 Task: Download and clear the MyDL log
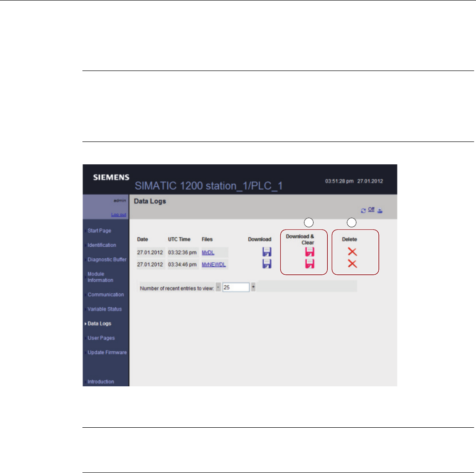coord(310,252)
